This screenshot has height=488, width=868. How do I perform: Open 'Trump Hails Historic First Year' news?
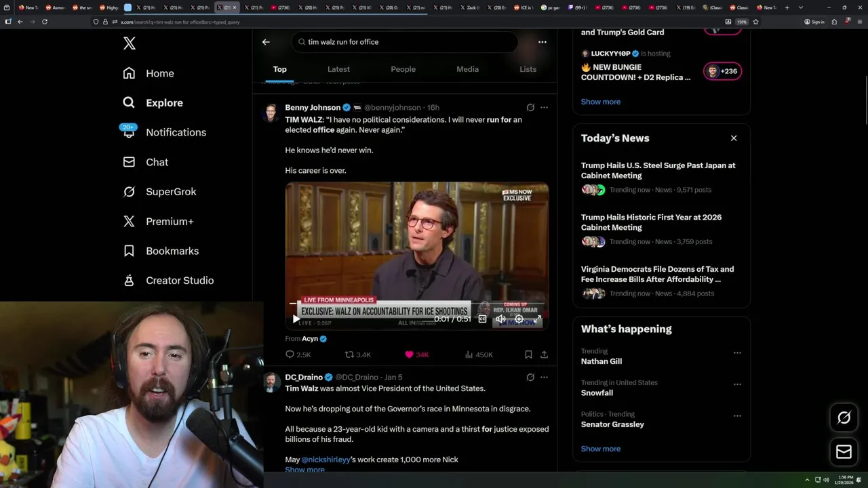(651, 222)
